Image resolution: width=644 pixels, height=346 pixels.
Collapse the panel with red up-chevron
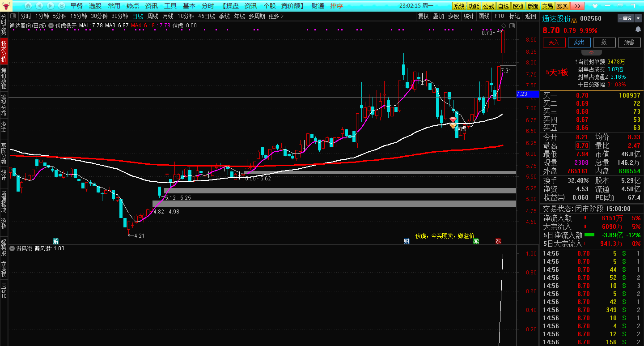(592, 52)
